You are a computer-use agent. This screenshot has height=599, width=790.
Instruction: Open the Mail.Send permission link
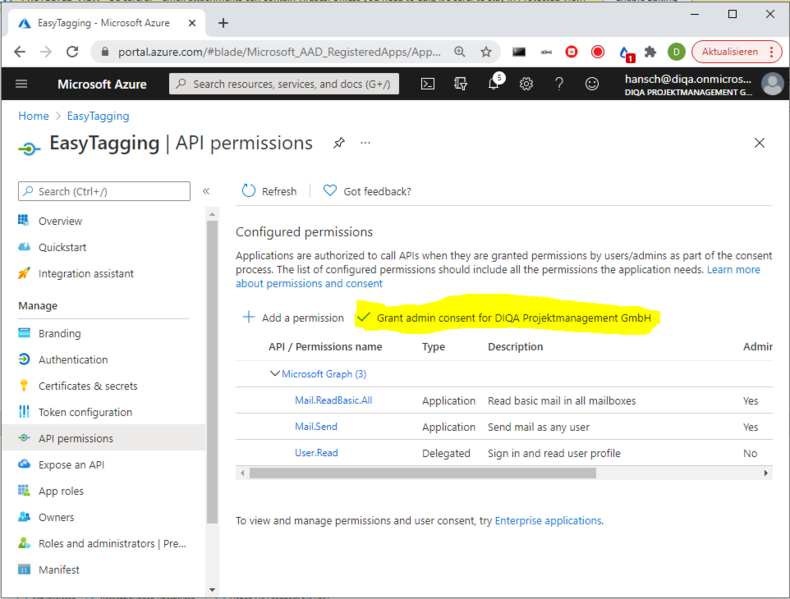pos(316,427)
